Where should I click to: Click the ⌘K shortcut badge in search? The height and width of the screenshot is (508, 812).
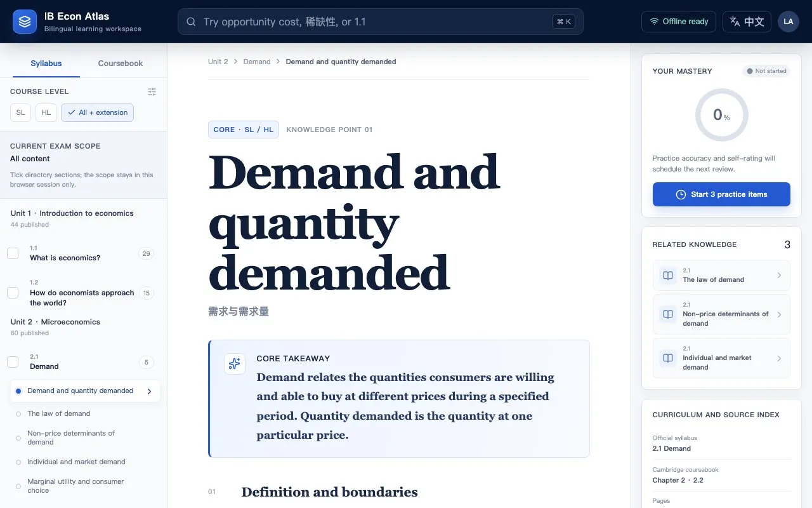[x=564, y=22]
